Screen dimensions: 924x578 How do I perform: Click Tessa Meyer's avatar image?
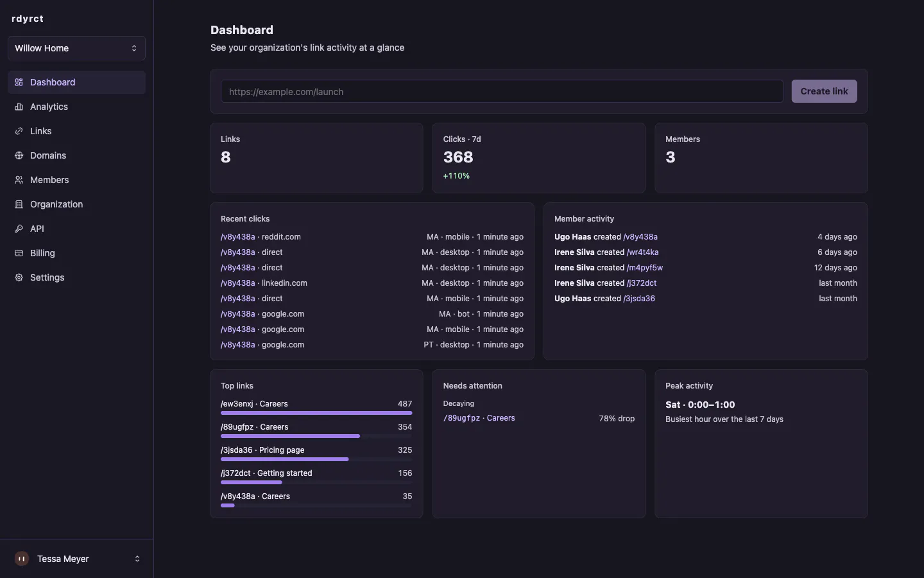[22, 559]
